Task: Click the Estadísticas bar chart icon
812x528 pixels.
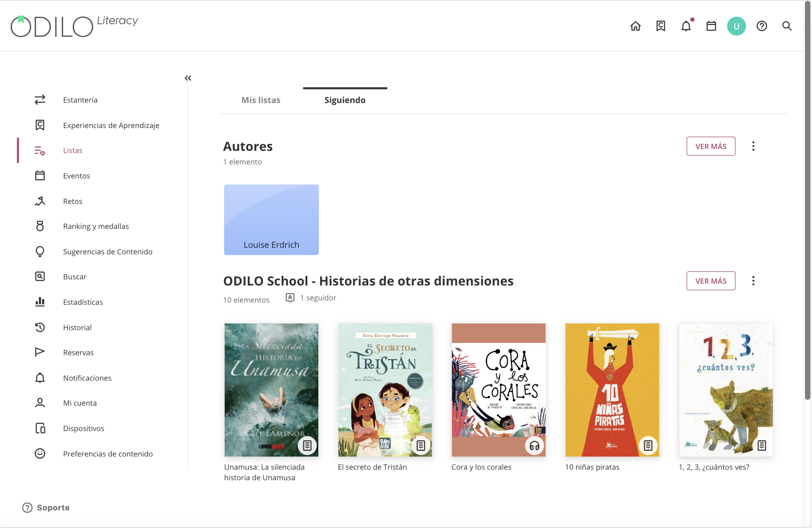Action: [40, 302]
